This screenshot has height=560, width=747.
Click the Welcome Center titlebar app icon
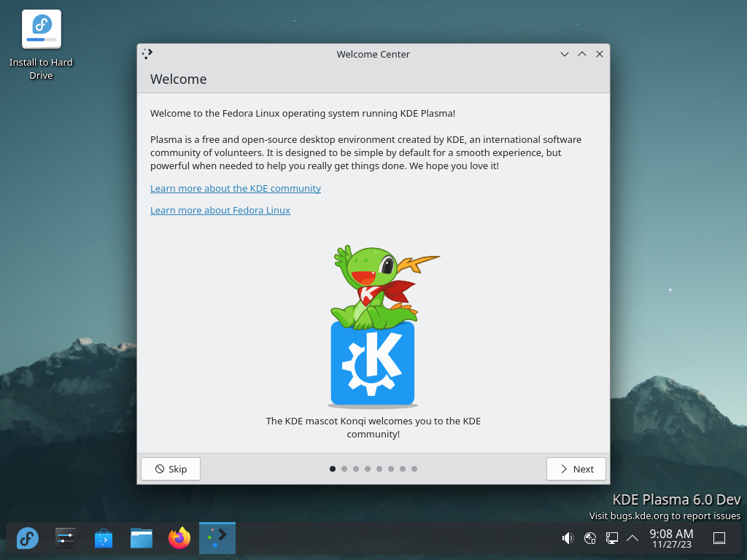(x=147, y=54)
